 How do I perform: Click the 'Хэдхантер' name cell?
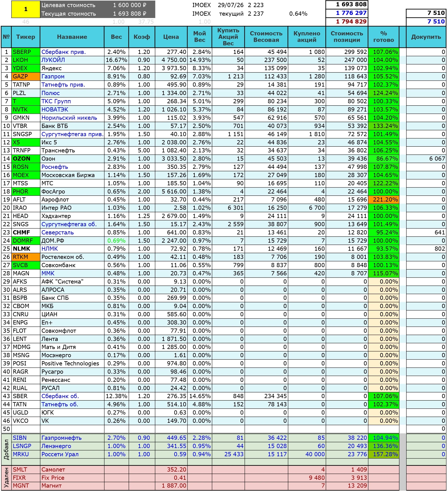point(72,216)
